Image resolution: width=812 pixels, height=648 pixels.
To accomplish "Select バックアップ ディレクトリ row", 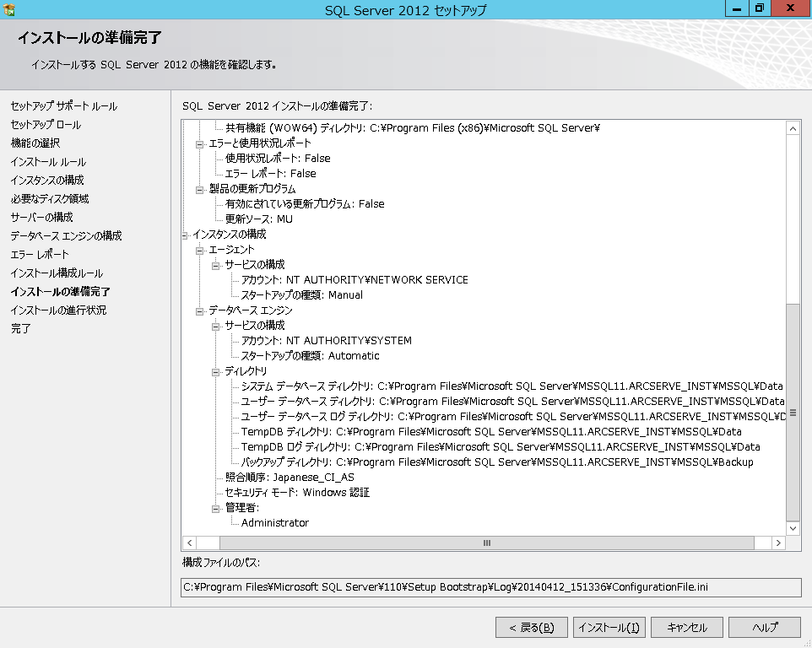I will coord(497,462).
